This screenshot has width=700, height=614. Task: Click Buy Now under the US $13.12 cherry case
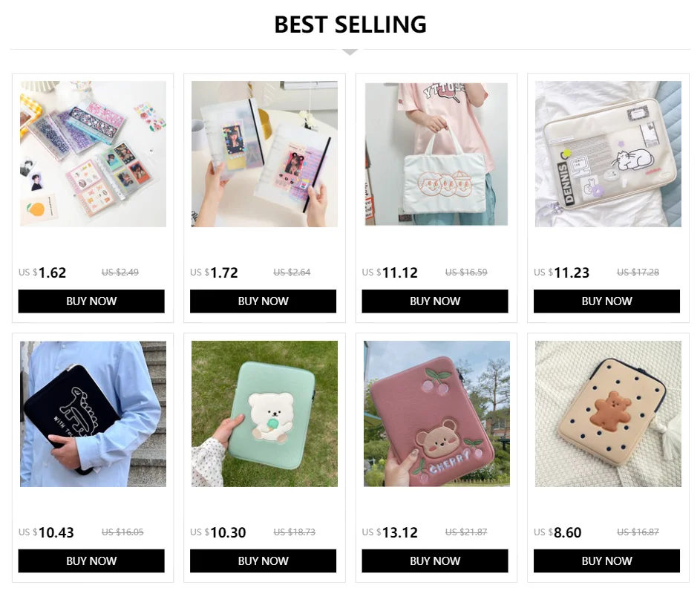click(x=435, y=561)
